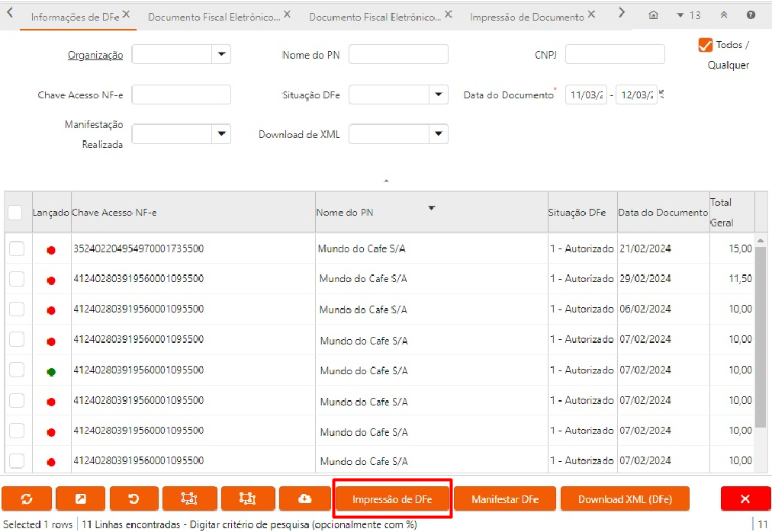Click the double chevron collapse icon

tap(724, 15)
